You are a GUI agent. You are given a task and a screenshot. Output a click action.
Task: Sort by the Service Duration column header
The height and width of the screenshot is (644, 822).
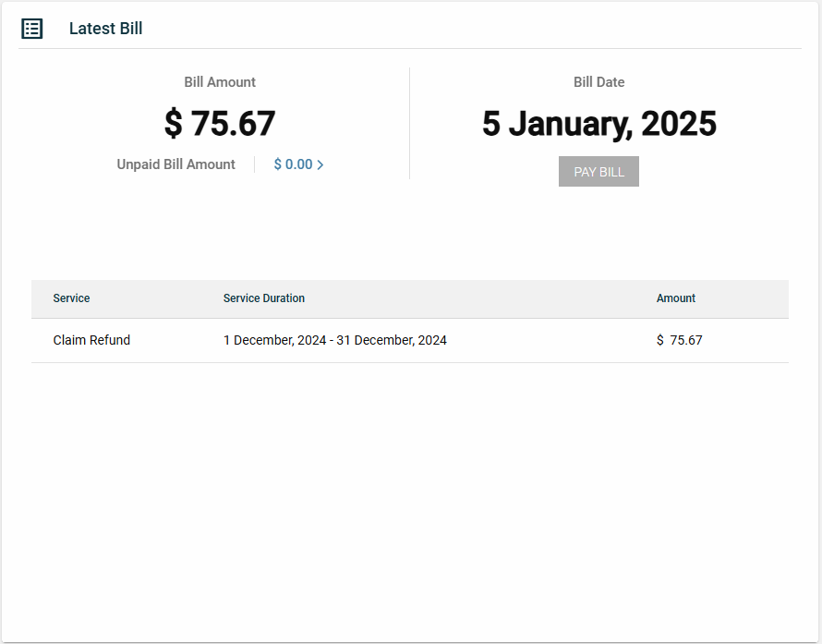coord(264,298)
